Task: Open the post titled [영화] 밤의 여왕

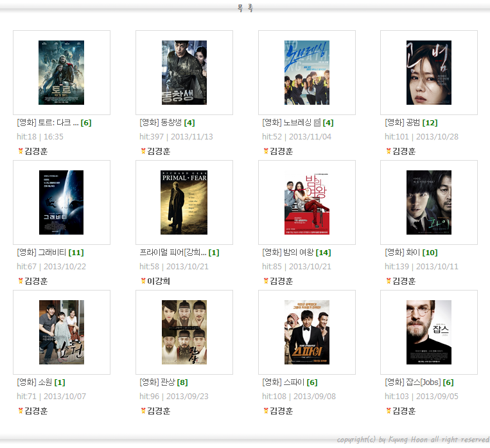Action: [x=288, y=253]
